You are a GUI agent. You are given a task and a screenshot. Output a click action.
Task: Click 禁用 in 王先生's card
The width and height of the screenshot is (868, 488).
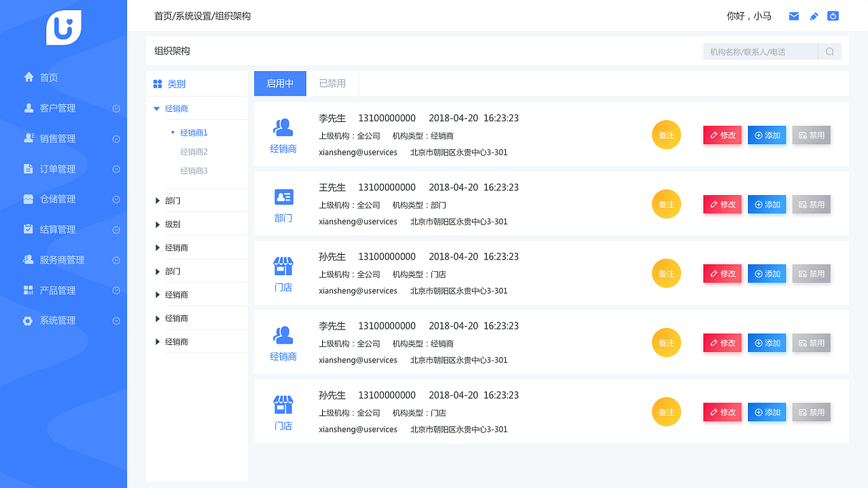[811, 204]
